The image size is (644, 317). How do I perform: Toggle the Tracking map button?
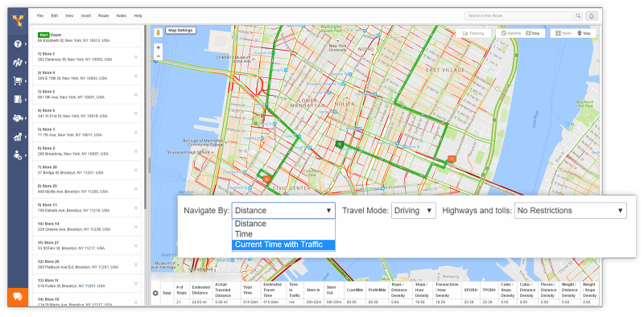click(473, 33)
